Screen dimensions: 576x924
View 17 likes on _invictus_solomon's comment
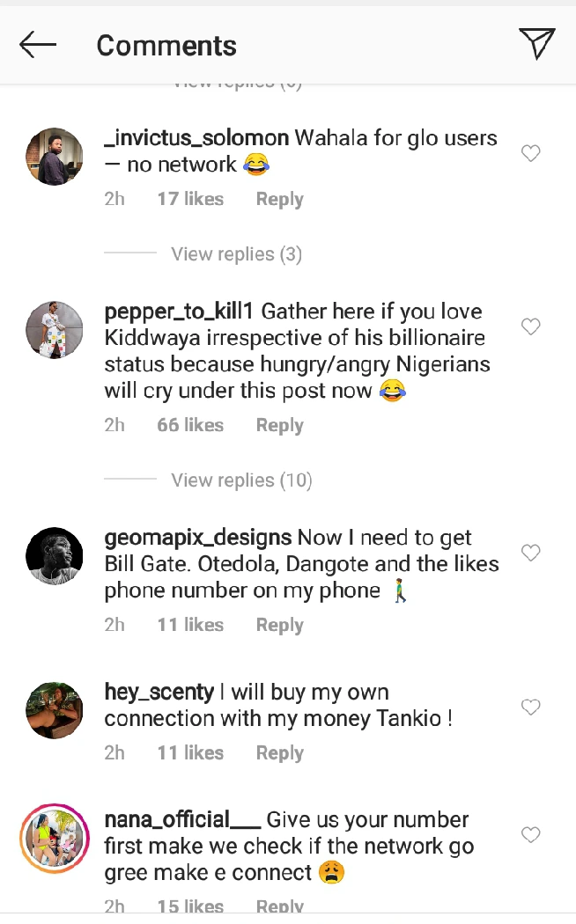pyautogui.click(x=190, y=200)
